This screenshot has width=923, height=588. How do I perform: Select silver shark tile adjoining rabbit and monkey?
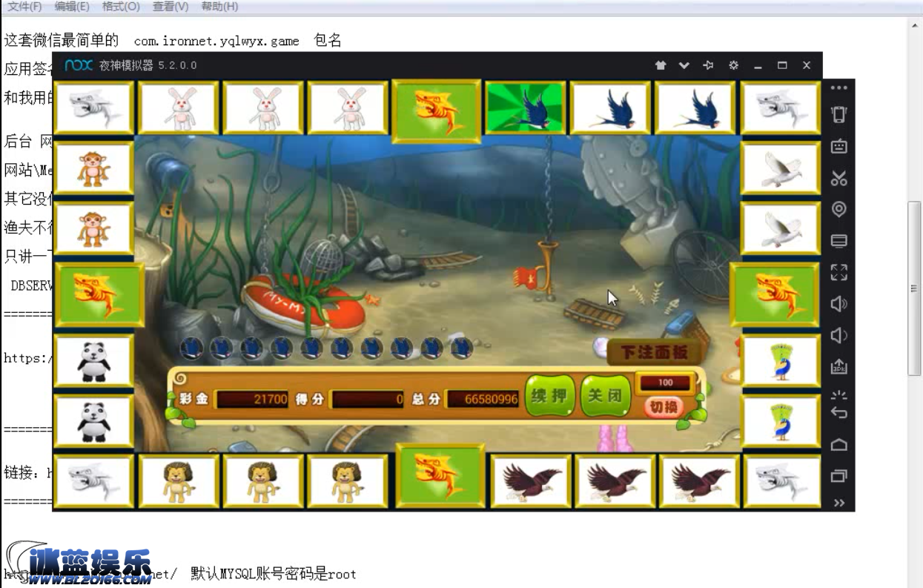pos(94,108)
